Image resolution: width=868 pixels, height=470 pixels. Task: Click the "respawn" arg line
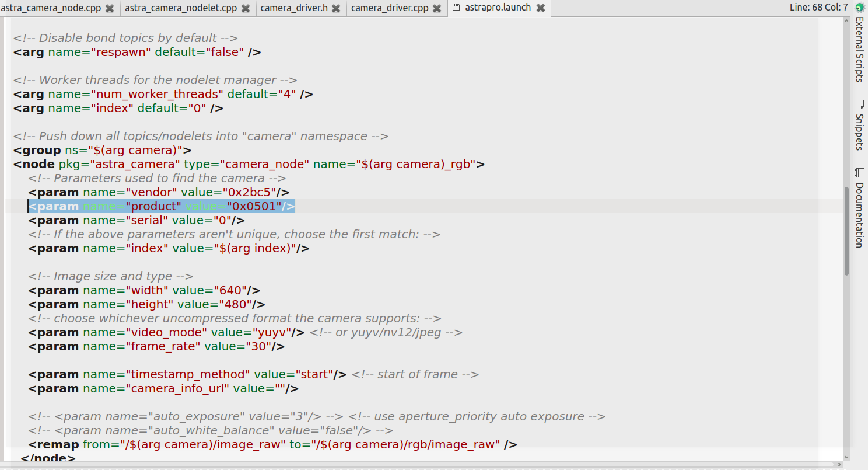pos(137,52)
